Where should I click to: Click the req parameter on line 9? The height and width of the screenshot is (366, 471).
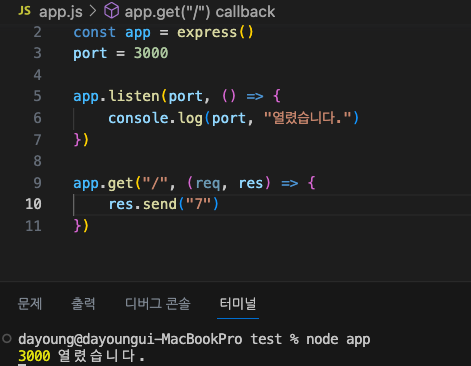(208, 183)
